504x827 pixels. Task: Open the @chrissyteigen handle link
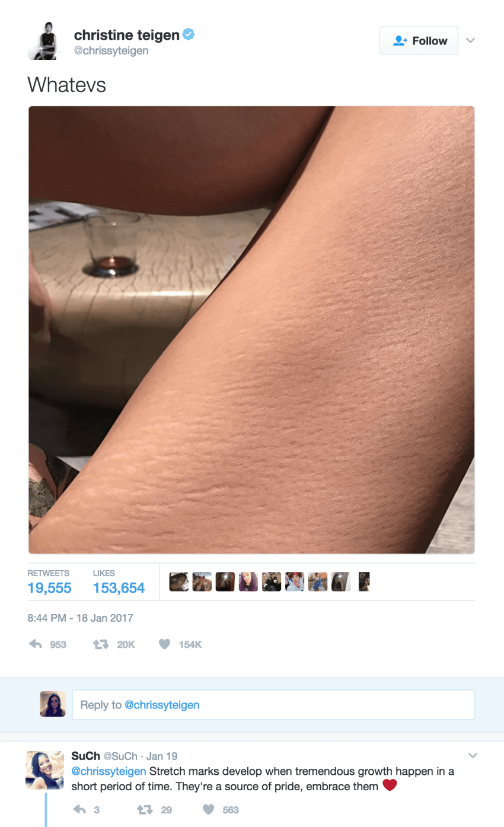(111, 51)
